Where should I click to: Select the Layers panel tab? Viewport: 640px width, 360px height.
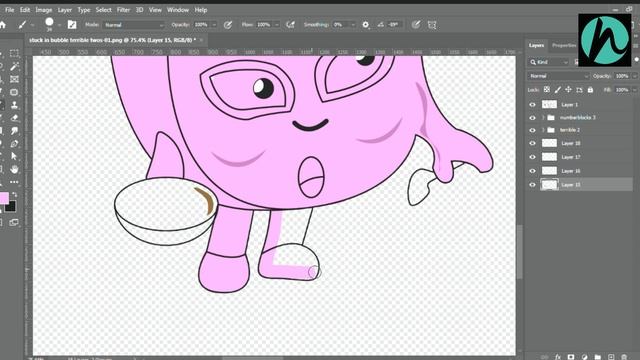tap(536, 45)
